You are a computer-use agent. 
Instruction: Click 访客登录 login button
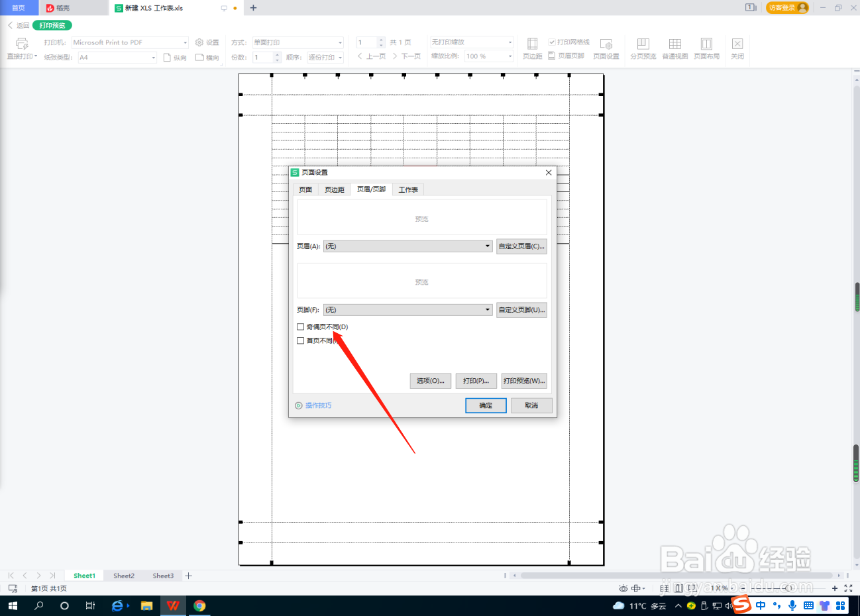coord(787,8)
